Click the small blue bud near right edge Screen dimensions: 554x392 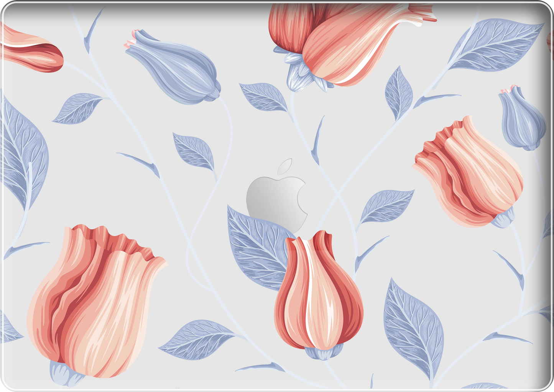coord(521,119)
